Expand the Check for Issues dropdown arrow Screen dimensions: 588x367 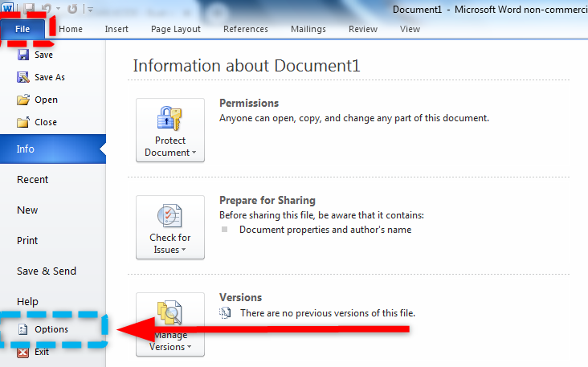[x=183, y=250]
